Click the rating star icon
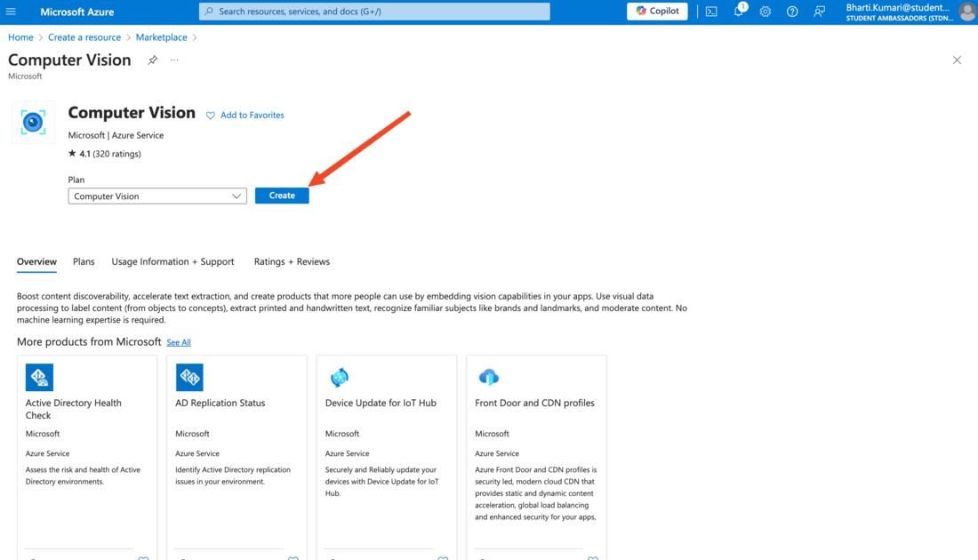978x560 pixels. coord(72,154)
